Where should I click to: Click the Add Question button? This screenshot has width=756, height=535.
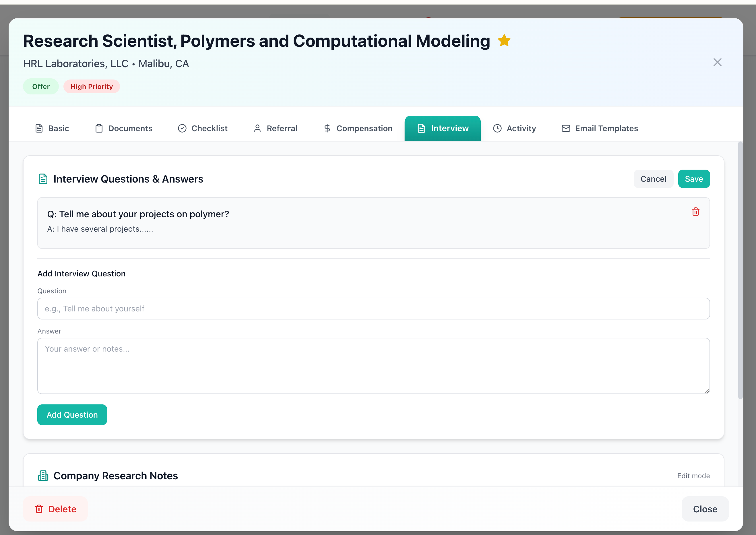point(72,415)
